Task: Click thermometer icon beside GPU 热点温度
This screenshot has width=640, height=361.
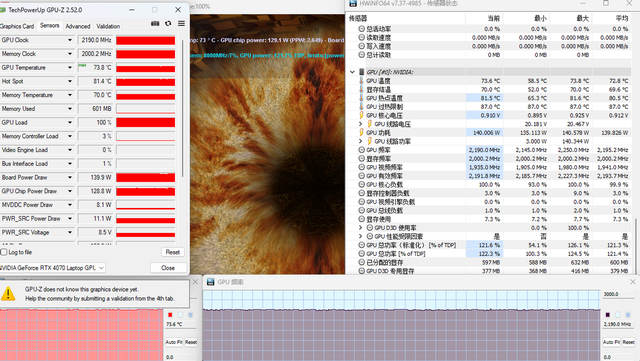Action: coord(361,98)
